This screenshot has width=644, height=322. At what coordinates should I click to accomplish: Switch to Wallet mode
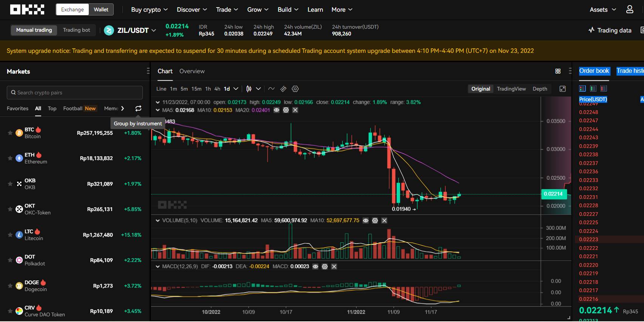101,9
